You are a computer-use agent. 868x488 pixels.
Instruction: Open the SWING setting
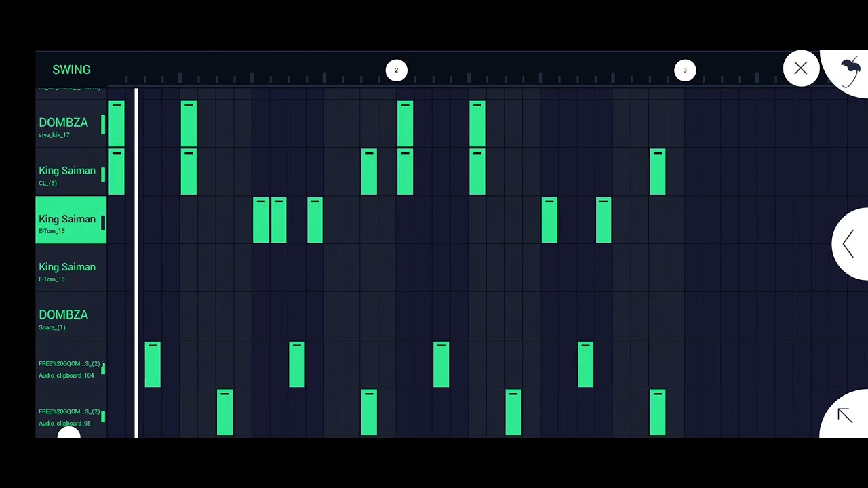pyautogui.click(x=71, y=70)
